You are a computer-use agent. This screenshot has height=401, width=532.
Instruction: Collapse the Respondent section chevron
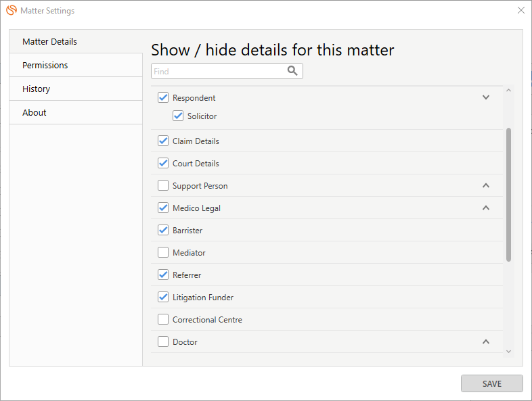click(485, 97)
